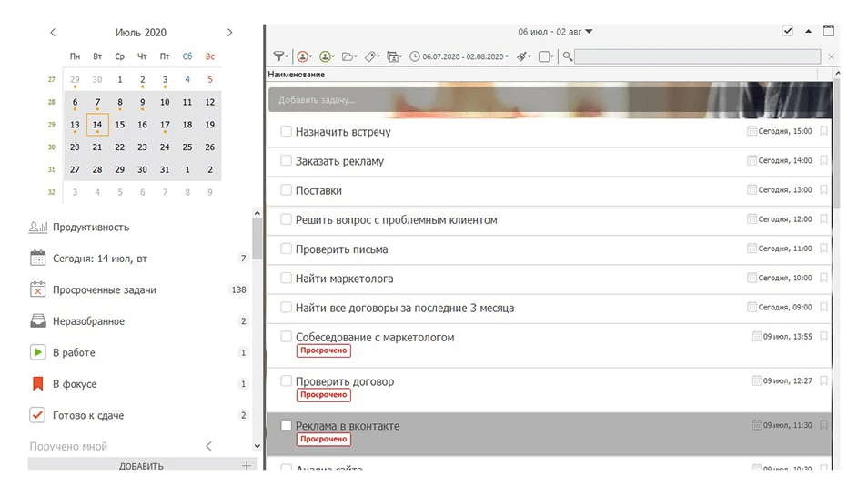Image resolution: width=868 pixels, height=497 pixels.
Task: Open the Неразобранное inbox
Action: [x=88, y=321]
